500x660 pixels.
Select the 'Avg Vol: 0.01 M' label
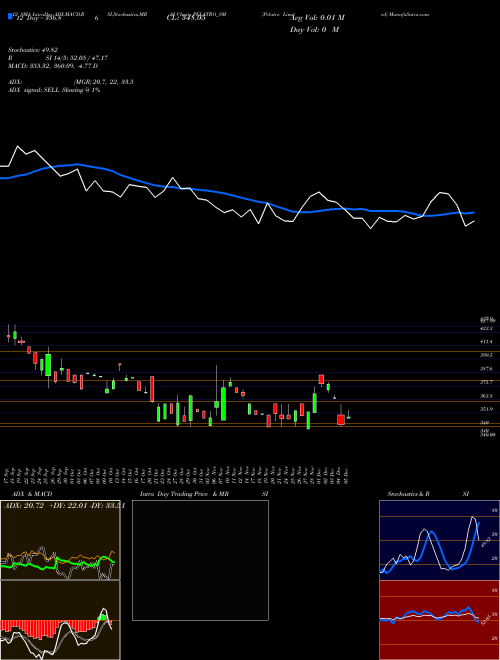[x=318, y=18]
